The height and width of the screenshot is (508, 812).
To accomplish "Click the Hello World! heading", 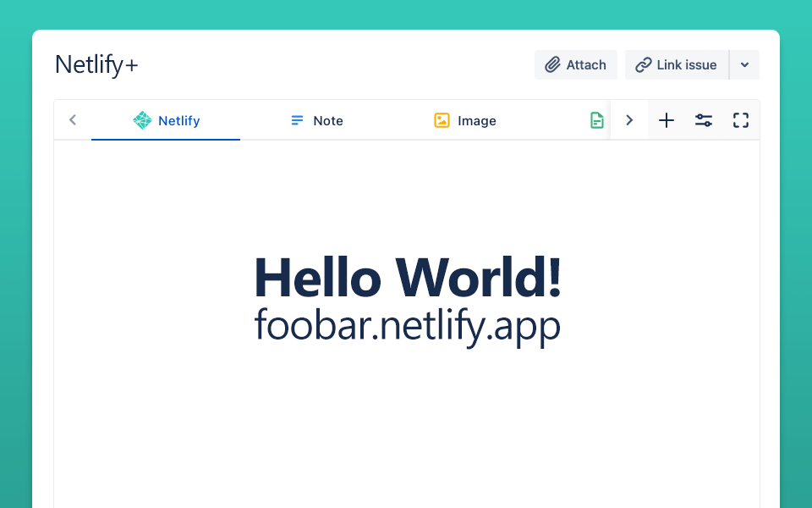I will pyautogui.click(x=408, y=278).
